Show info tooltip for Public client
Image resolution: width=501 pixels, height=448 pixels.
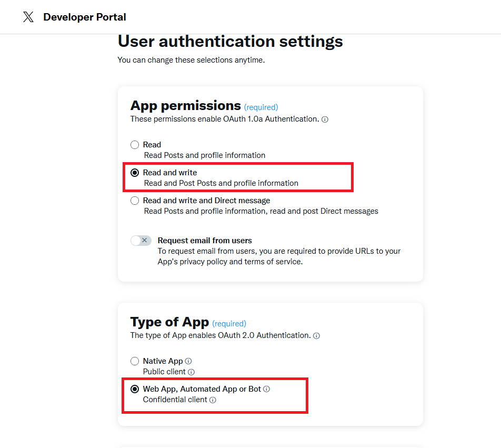pos(191,372)
